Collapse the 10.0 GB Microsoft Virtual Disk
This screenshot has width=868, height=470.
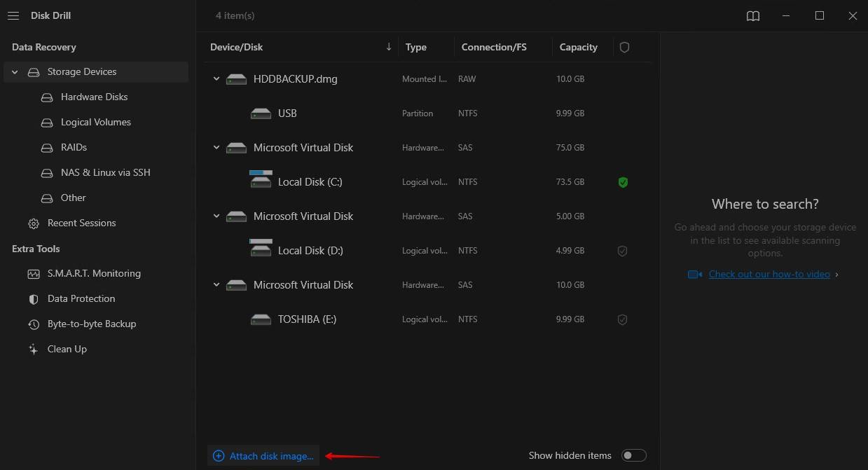(x=216, y=285)
